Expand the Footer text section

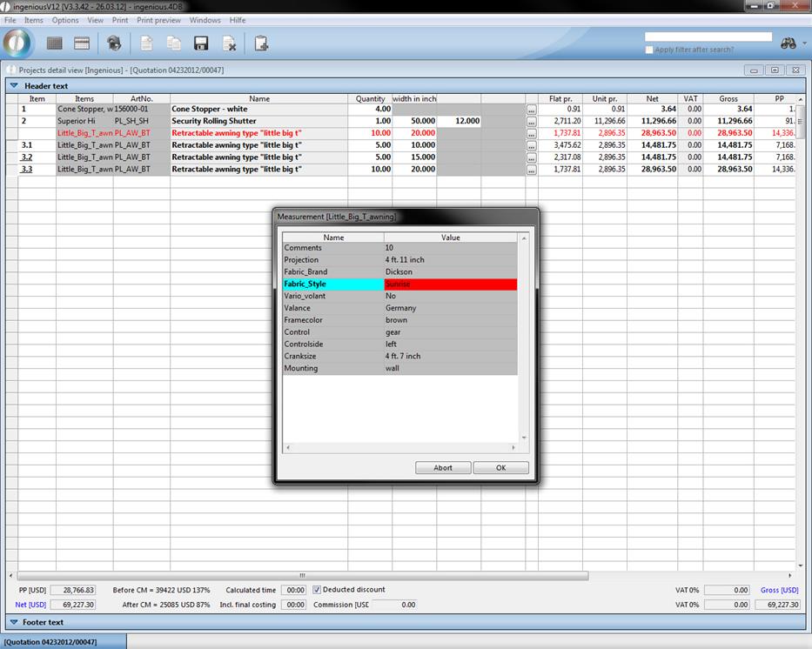point(14,622)
